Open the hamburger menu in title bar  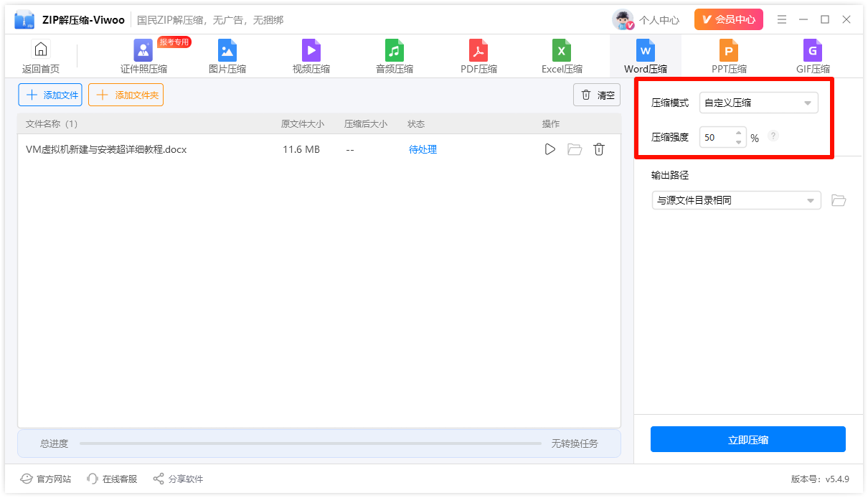click(x=782, y=19)
